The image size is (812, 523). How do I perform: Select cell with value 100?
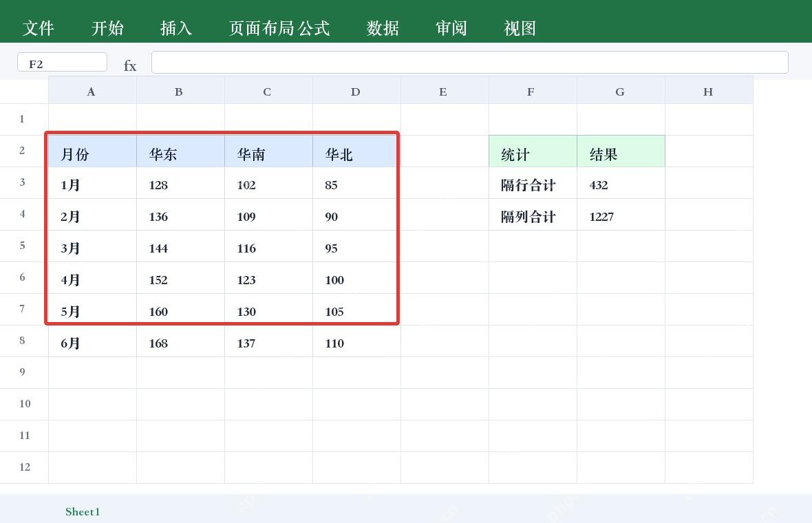click(x=356, y=277)
